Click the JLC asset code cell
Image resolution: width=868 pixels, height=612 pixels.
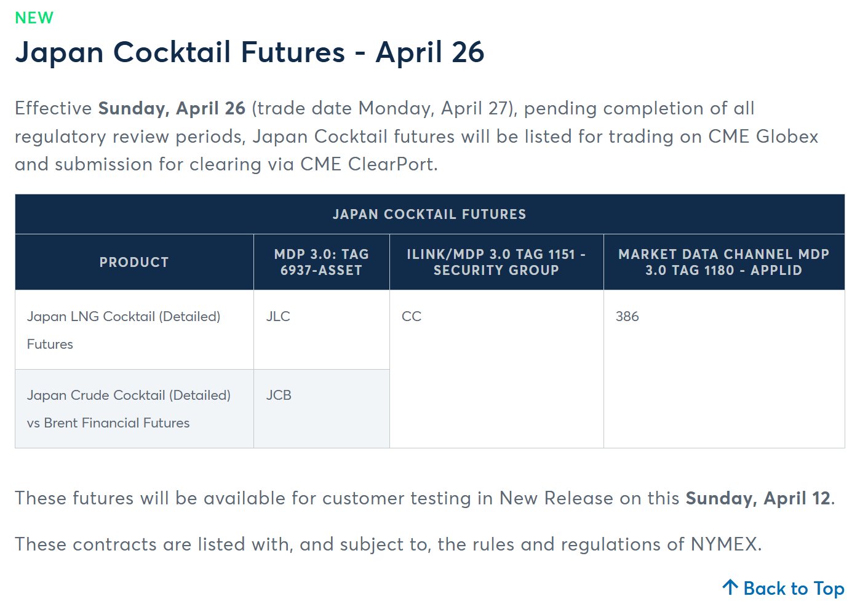coord(278,316)
